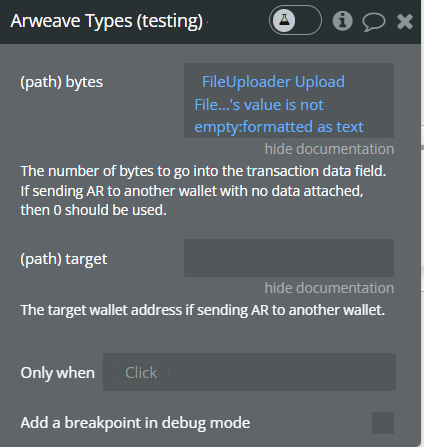Click the dashed "Click" placeholder
Viewport: 424px width, 447px height.
pos(141,372)
